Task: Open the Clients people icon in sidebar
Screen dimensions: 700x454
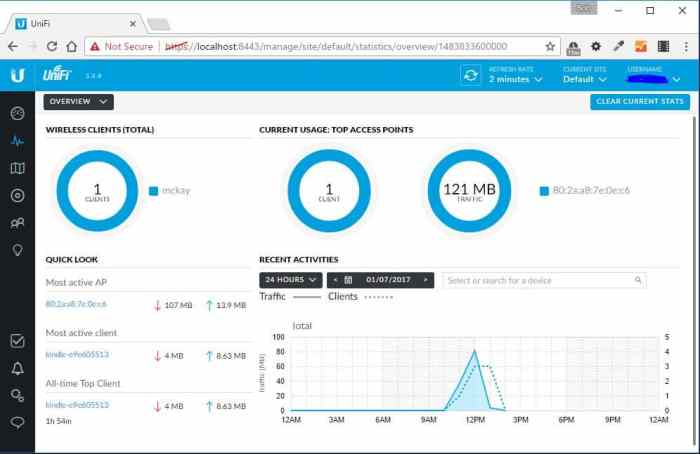Action: tap(17, 223)
